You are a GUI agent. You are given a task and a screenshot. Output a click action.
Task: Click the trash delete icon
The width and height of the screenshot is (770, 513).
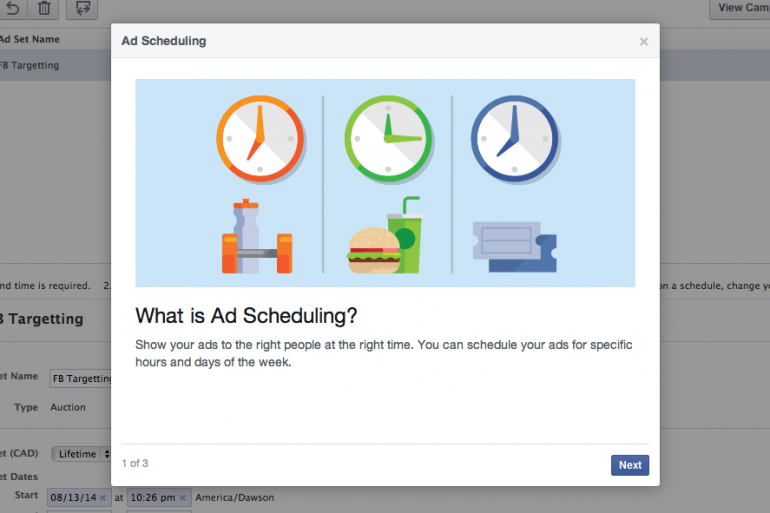[44, 9]
